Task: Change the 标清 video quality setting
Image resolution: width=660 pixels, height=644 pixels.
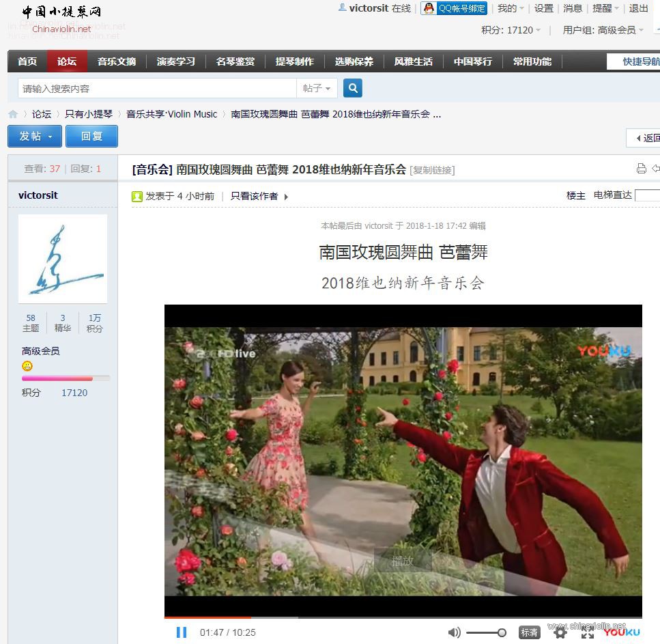Action: (x=529, y=632)
